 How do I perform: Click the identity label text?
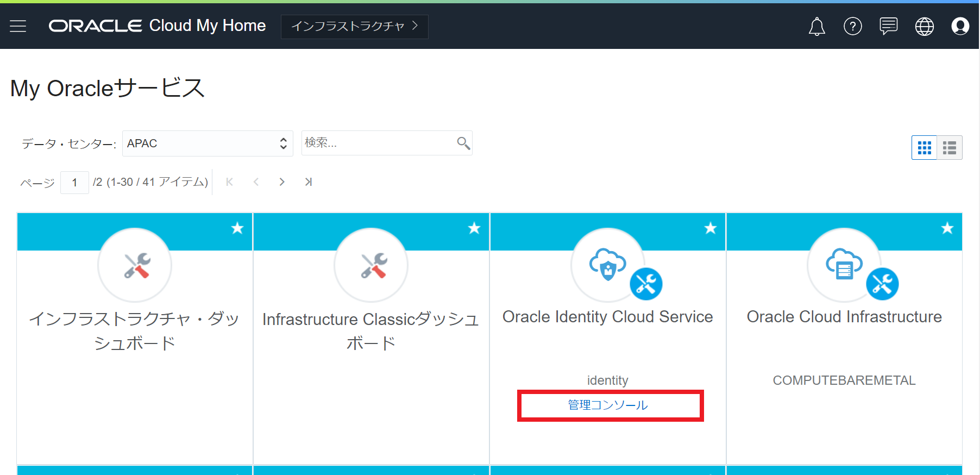(x=608, y=380)
